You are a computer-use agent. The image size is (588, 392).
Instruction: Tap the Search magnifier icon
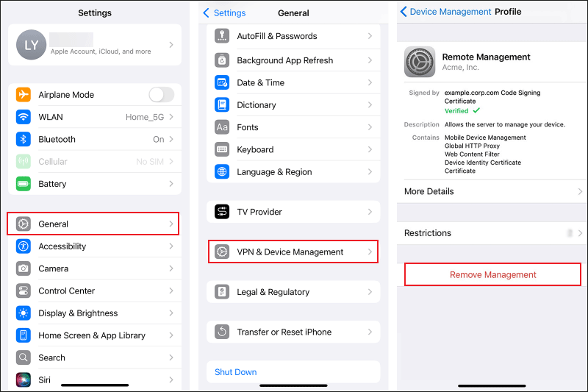[x=24, y=357]
